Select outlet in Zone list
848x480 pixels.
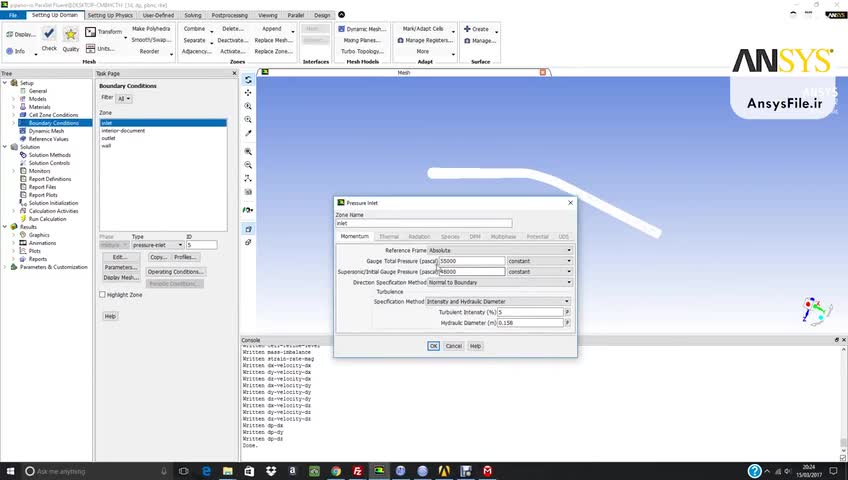163,138
